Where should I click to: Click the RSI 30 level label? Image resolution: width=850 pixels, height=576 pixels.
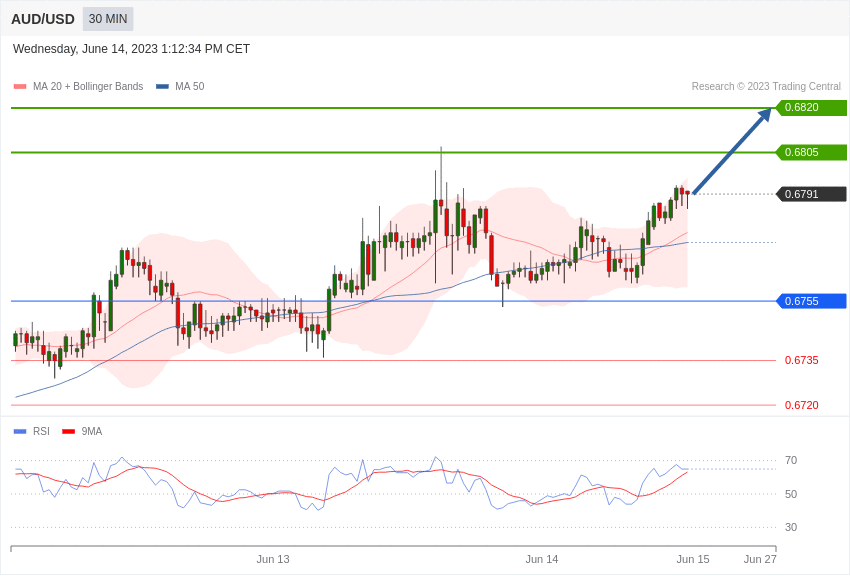click(x=791, y=527)
